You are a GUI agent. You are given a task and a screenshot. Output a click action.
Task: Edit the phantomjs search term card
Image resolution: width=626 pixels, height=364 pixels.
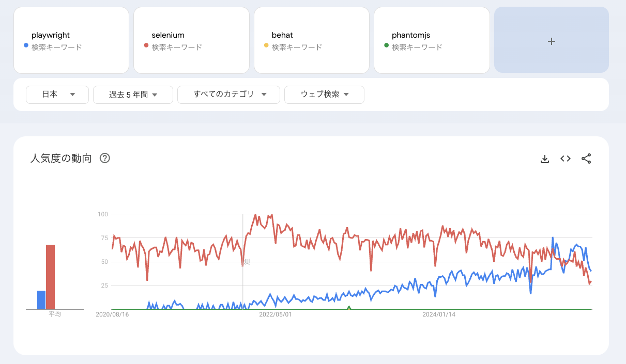432,40
